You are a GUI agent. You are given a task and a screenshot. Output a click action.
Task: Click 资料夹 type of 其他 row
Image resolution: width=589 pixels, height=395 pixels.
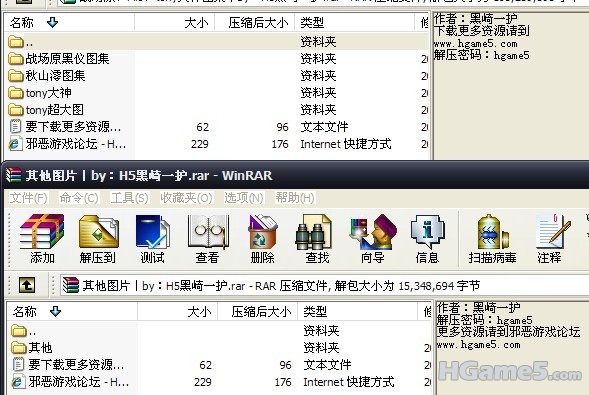click(x=321, y=348)
